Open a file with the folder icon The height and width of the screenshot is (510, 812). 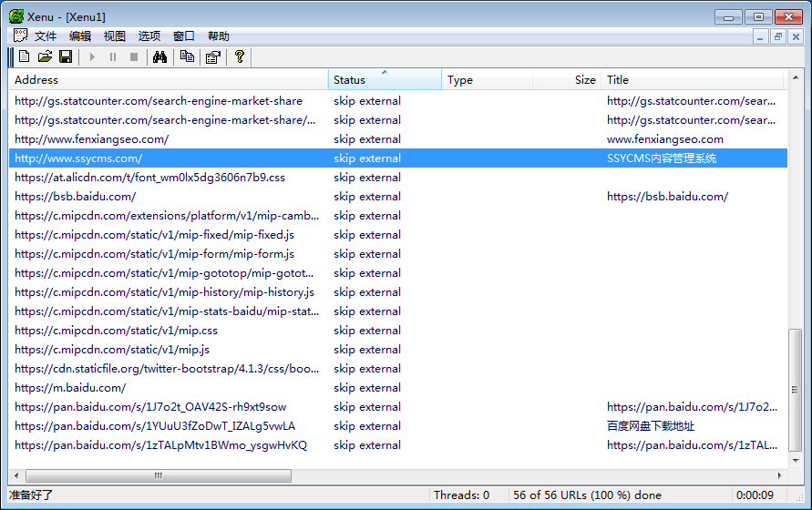pos(45,57)
